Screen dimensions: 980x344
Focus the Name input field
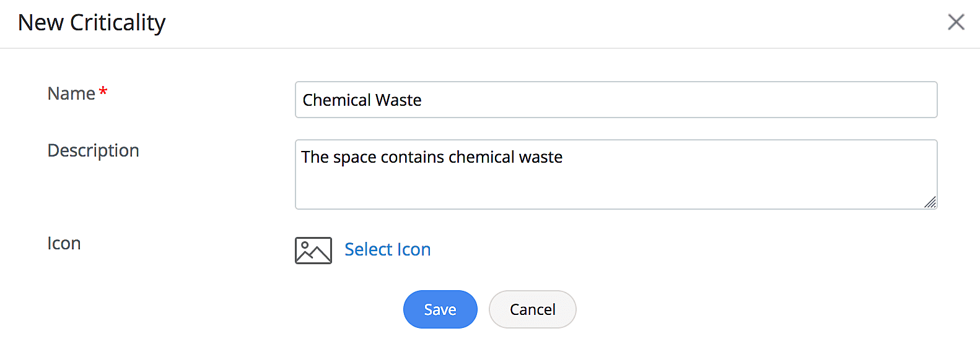pos(616,100)
